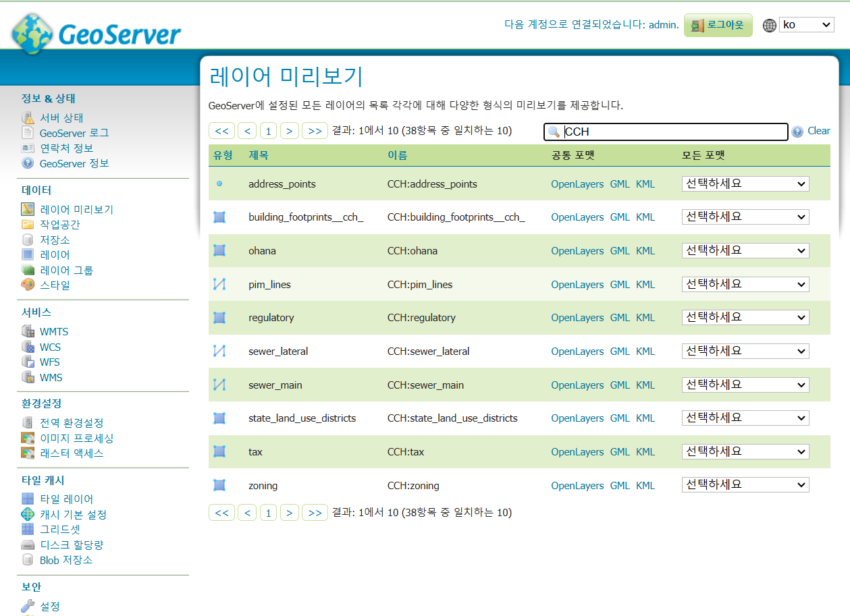Click the line type icon for pim_lines

[219, 284]
